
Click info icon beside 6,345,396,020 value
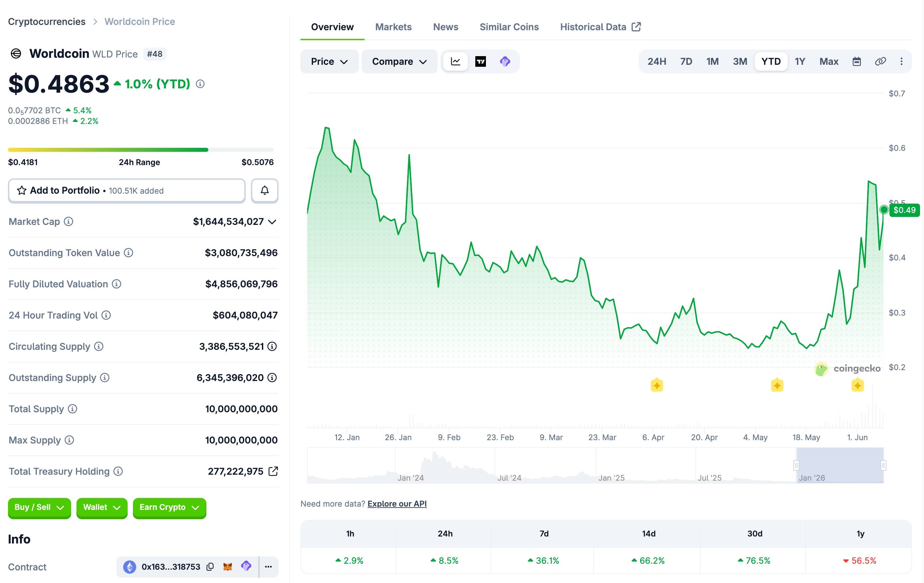[272, 378]
